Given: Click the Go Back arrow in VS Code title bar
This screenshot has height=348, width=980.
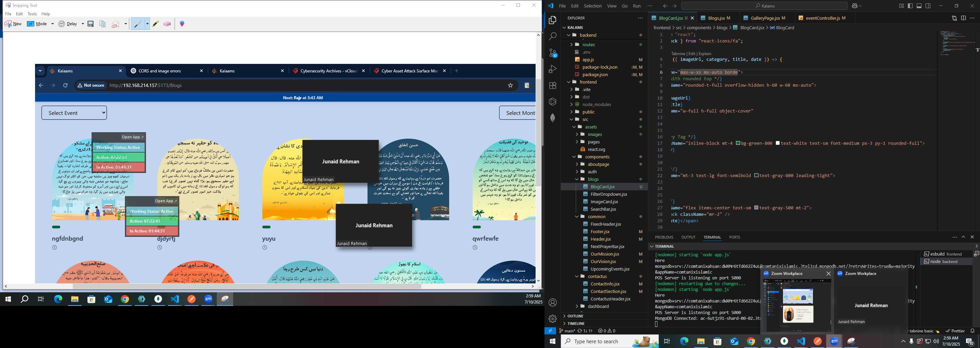Looking at the screenshot, I should tap(665, 6).
